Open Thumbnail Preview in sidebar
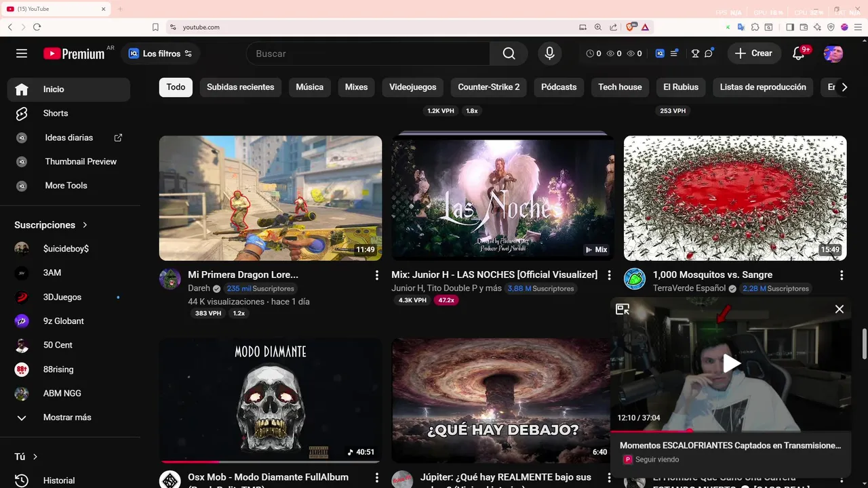 [68, 161]
